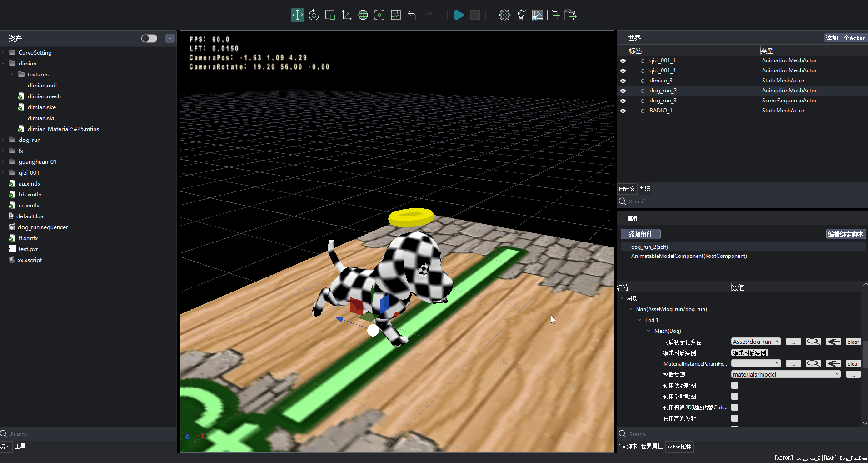Open the empty MaterialInstanceParamFx dropdown
The image size is (868, 463).
point(756,363)
